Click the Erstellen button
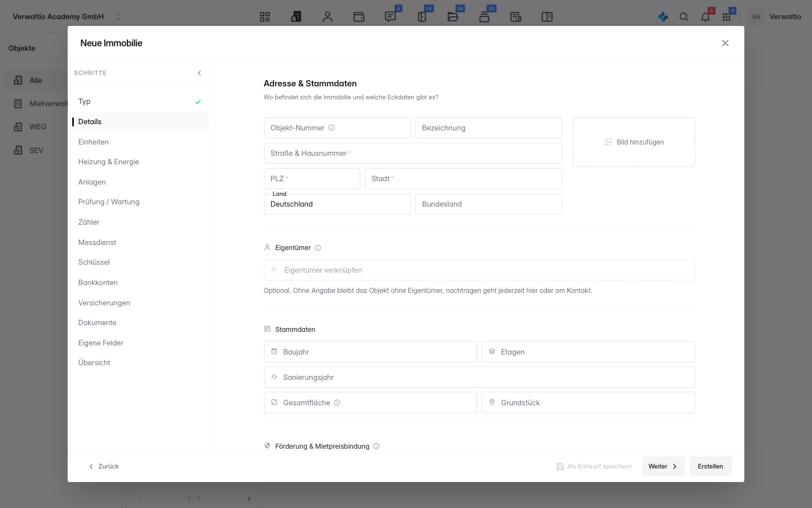Viewport: 812px width, 508px height. pyautogui.click(x=710, y=466)
